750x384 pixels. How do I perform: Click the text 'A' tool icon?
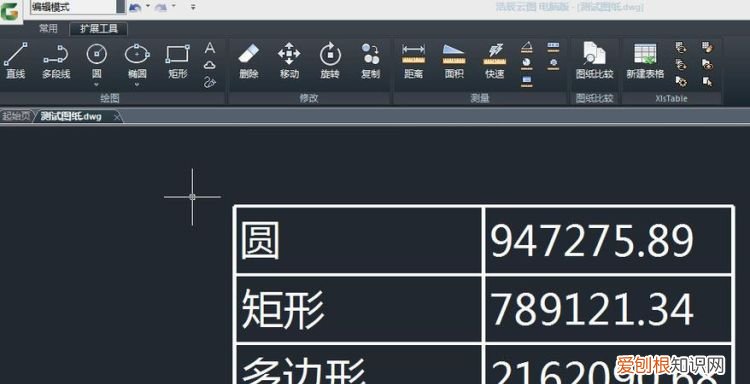click(210, 48)
